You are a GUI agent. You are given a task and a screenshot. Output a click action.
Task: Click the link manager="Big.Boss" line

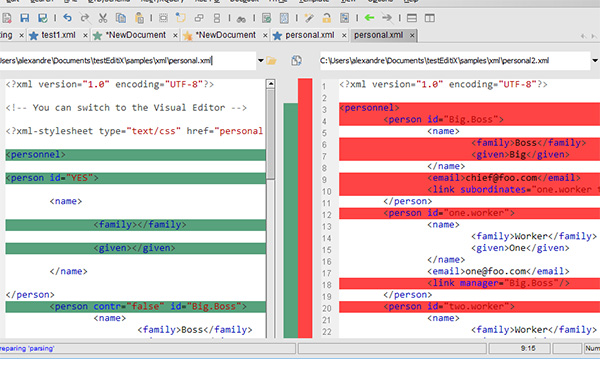pos(470,283)
